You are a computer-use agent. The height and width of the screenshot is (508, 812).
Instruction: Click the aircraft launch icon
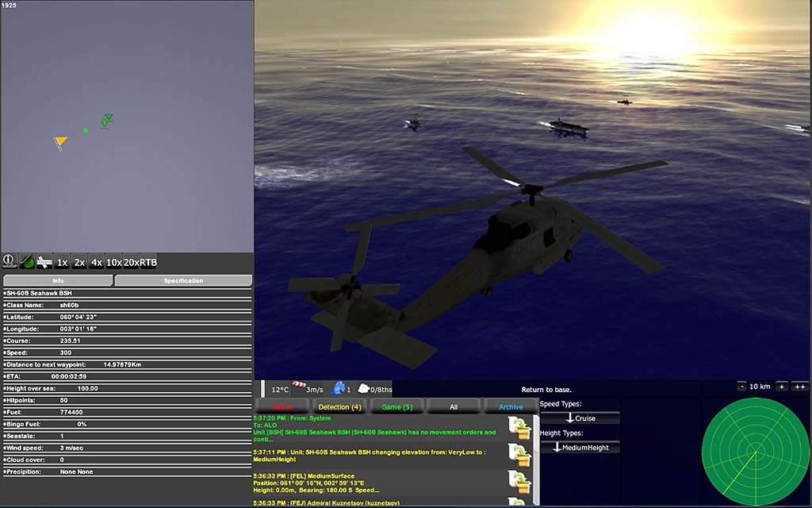click(44, 261)
